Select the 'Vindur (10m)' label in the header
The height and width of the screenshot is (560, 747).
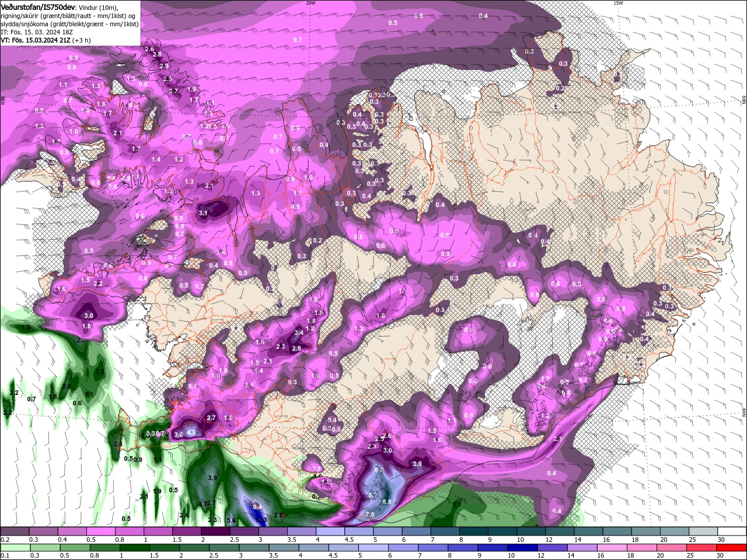pyautogui.click(x=98, y=6)
